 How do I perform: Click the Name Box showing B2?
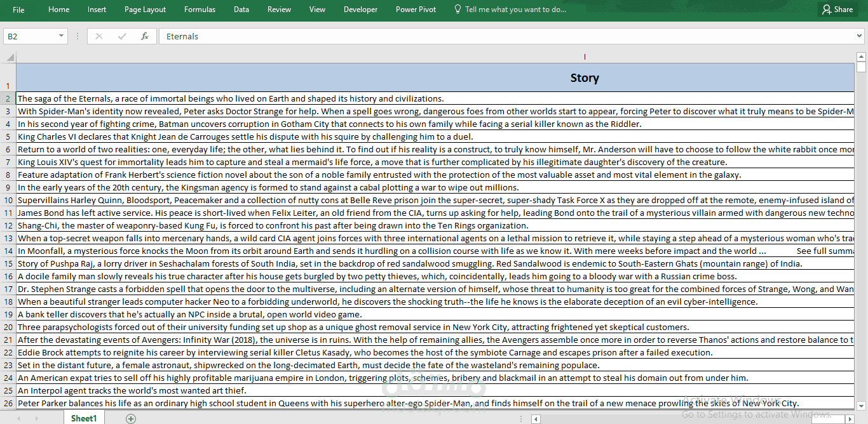click(x=30, y=36)
